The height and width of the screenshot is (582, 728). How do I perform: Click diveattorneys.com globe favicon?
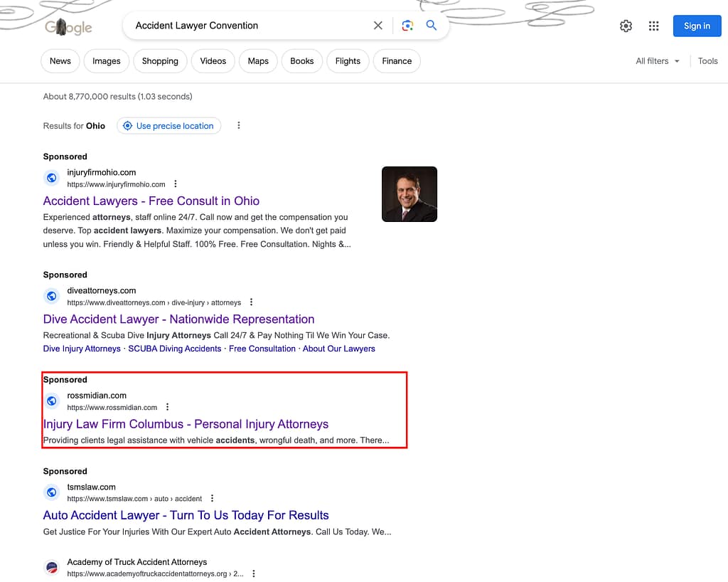tap(52, 296)
